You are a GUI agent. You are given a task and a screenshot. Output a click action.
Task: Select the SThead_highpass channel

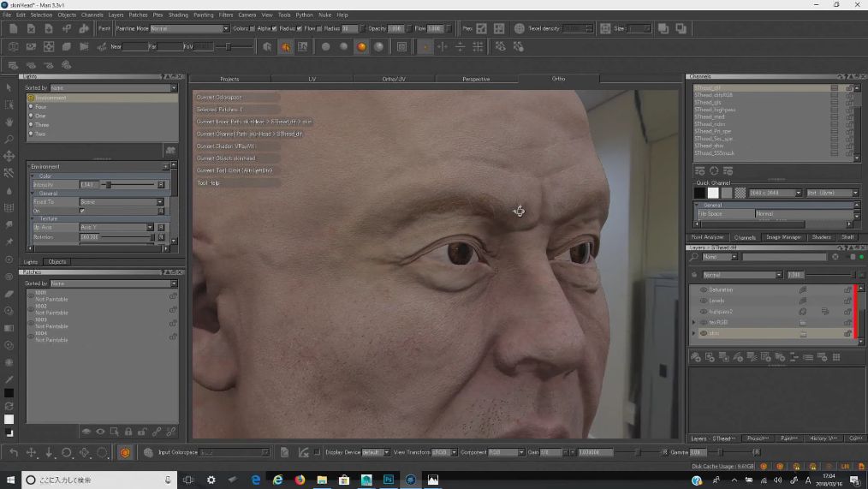click(x=716, y=110)
